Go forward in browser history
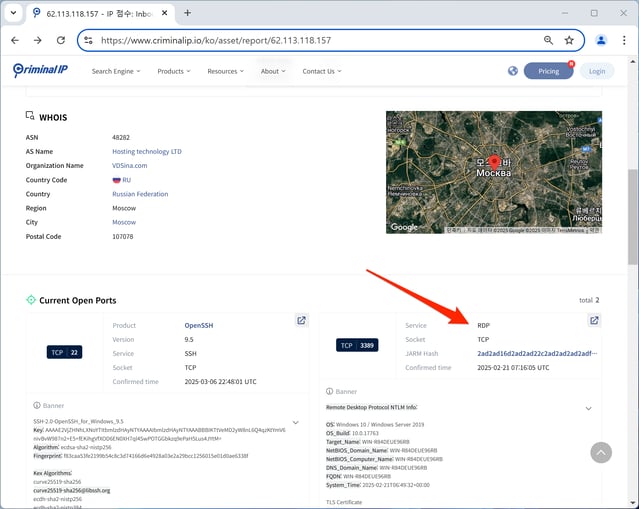The height and width of the screenshot is (509, 639). coord(37,40)
